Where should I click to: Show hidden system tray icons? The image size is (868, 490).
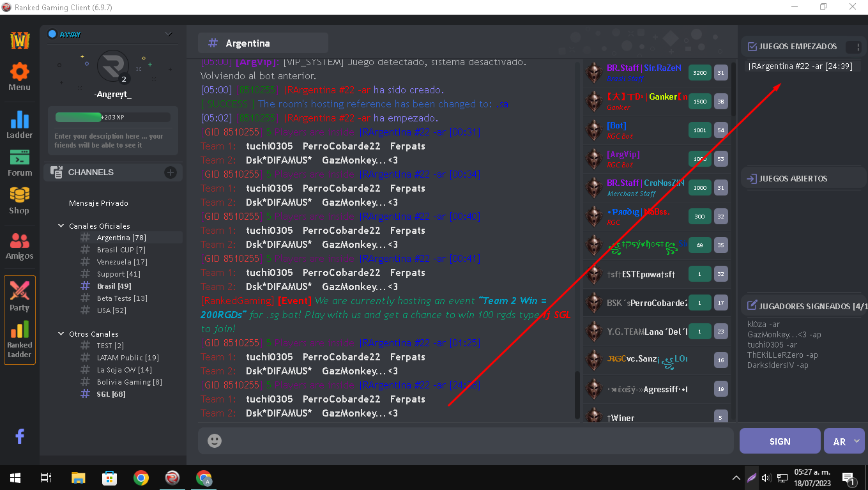coord(736,478)
